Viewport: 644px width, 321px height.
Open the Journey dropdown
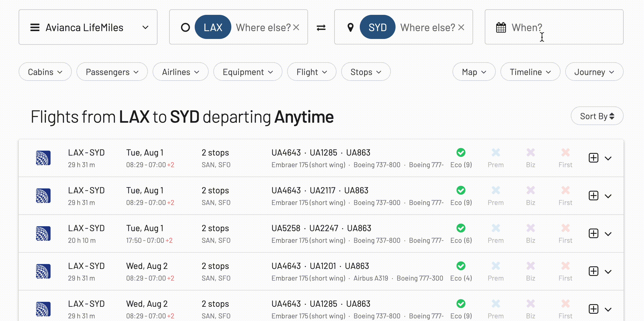[594, 72]
